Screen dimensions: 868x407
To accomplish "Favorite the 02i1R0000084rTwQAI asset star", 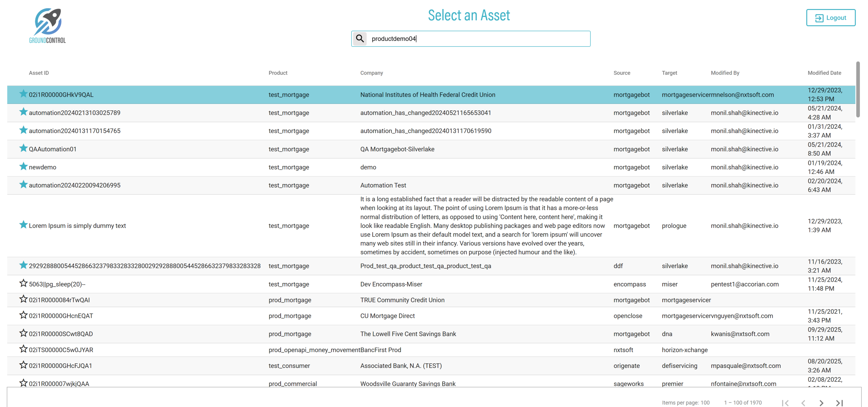I will tap(23, 299).
